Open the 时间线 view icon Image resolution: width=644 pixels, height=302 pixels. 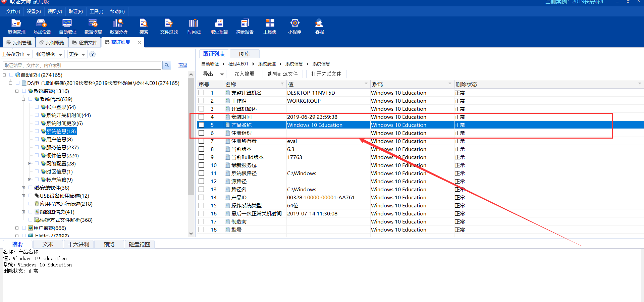pos(194,26)
